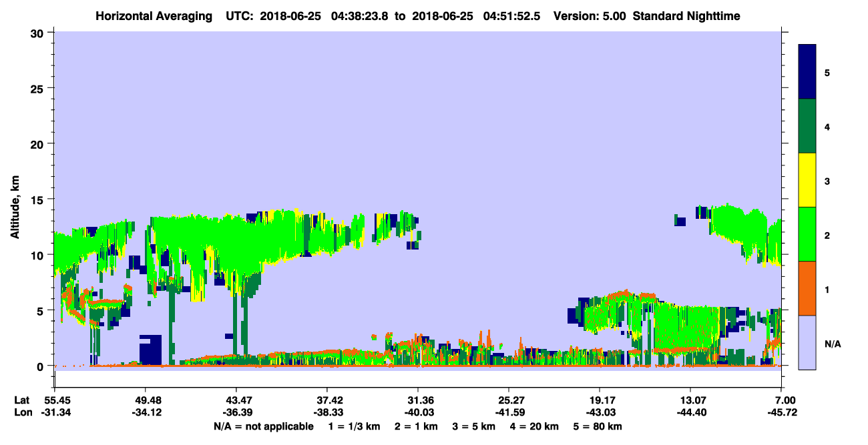Click the legend text '5 = 80 km'
The image size is (868, 445).
pyautogui.click(x=598, y=426)
